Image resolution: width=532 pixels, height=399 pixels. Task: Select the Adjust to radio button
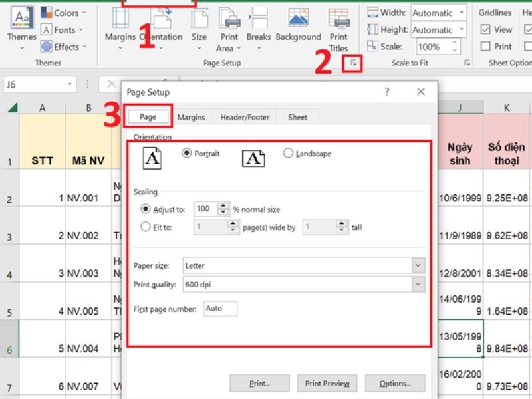pos(145,209)
